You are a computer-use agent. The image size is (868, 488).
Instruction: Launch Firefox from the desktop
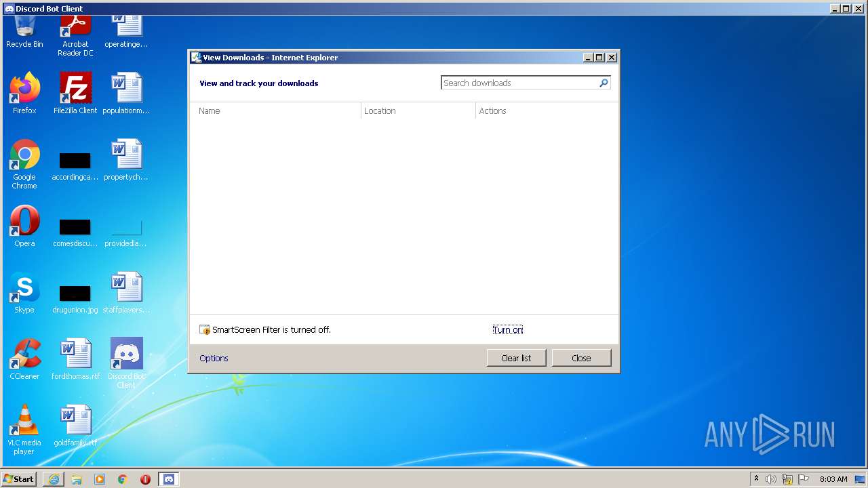click(24, 93)
